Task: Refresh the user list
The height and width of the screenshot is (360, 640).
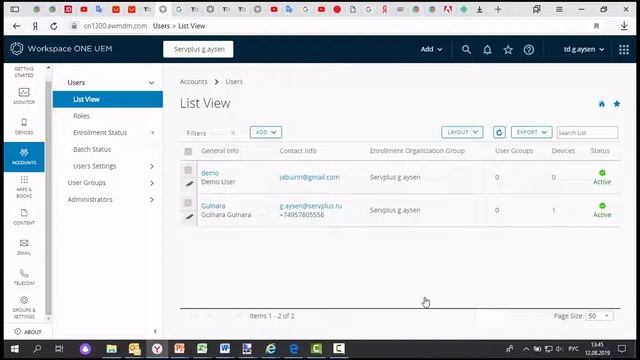Action: [x=499, y=132]
